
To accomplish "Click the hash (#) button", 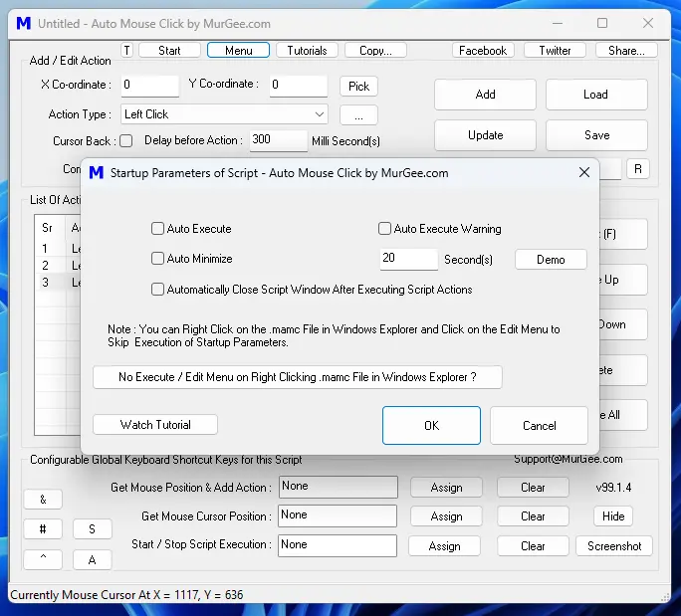I will point(43,528).
